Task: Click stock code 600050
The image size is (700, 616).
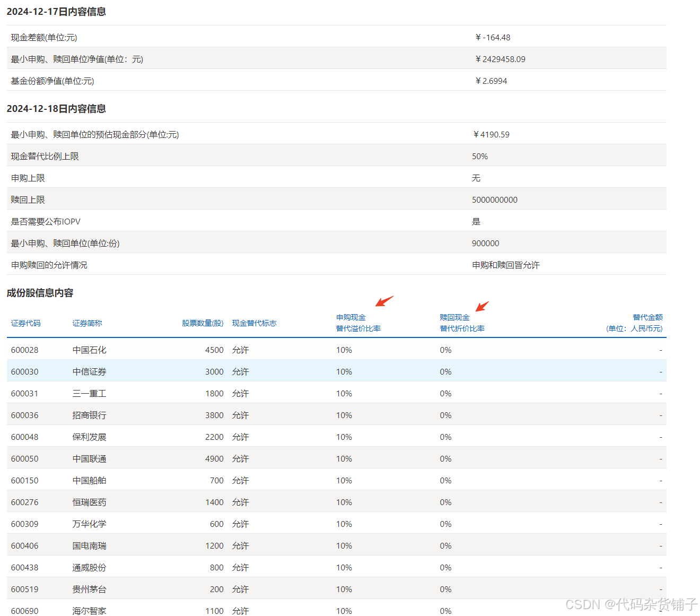Action: point(24,459)
